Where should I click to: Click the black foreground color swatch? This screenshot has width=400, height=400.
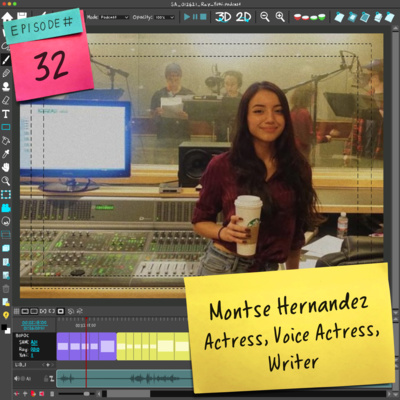[3, 327]
